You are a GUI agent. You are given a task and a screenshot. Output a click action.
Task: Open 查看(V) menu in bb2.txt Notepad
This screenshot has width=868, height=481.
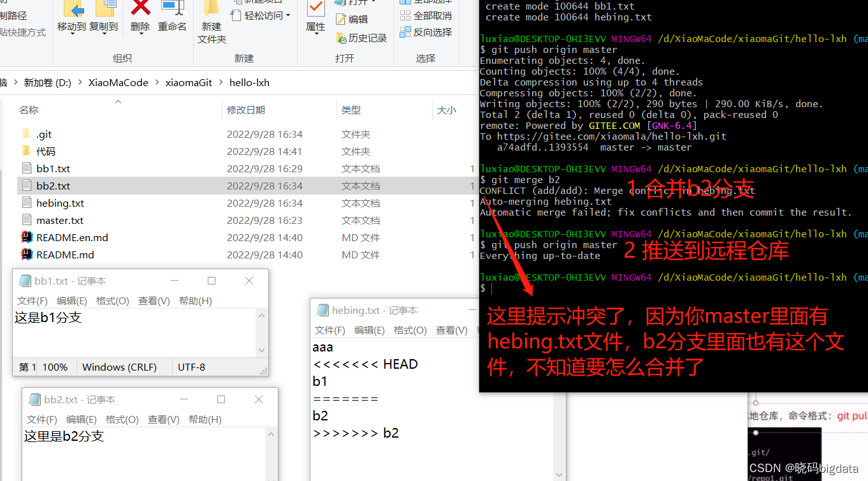(163, 419)
